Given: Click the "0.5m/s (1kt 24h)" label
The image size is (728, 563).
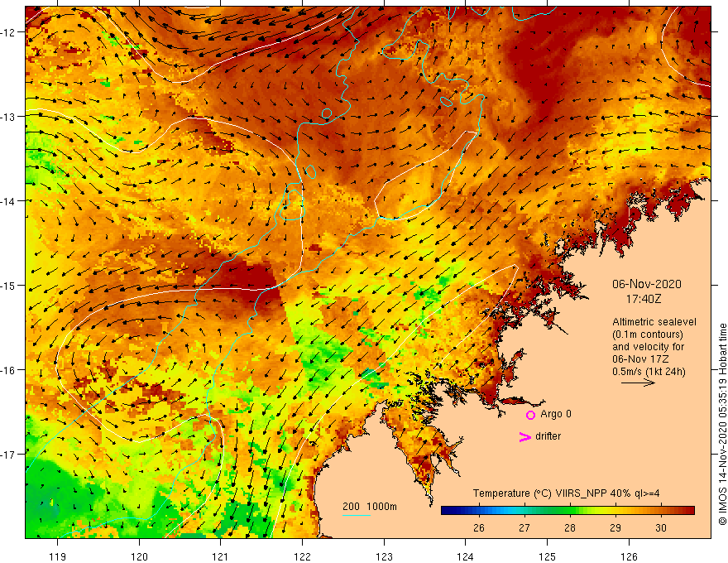Looking at the screenshot, I should pyautogui.click(x=649, y=372).
